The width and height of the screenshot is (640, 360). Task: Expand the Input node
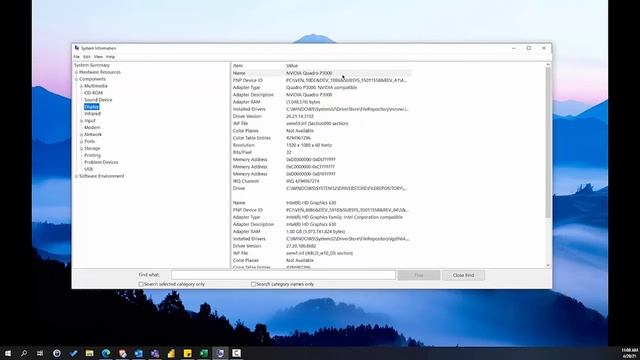[82, 121]
